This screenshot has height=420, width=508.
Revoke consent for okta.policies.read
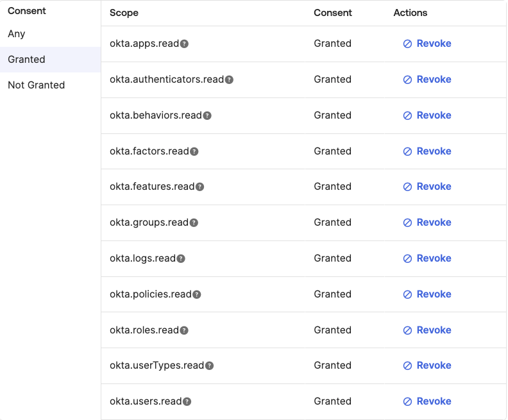point(427,294)
